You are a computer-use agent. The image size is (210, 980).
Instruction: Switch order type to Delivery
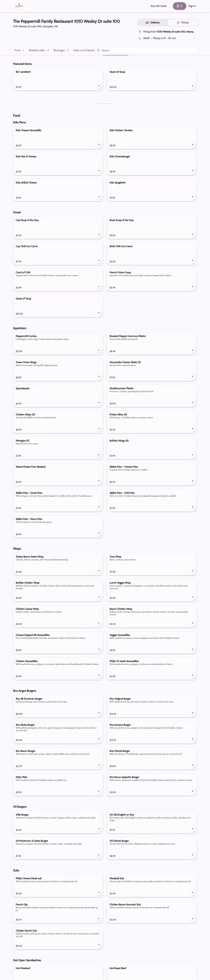point(152,22)
